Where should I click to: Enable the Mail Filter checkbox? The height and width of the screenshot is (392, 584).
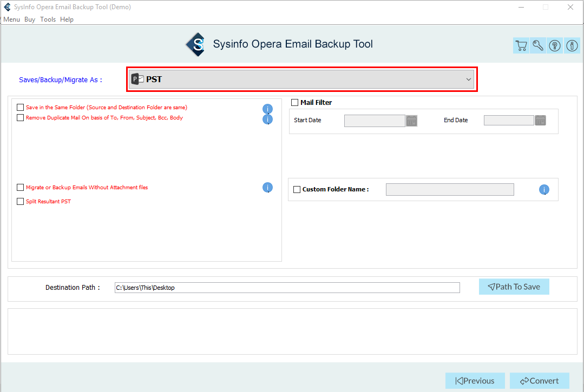(x=294, y=102)
